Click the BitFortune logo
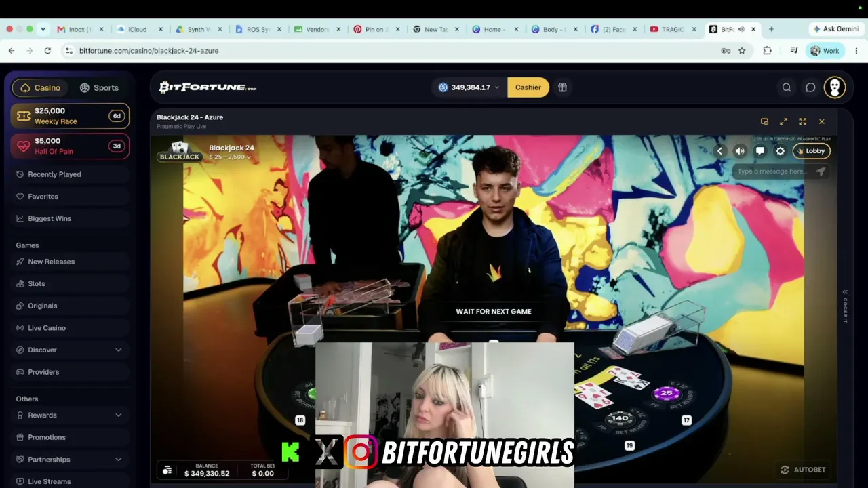 [208, 87]
